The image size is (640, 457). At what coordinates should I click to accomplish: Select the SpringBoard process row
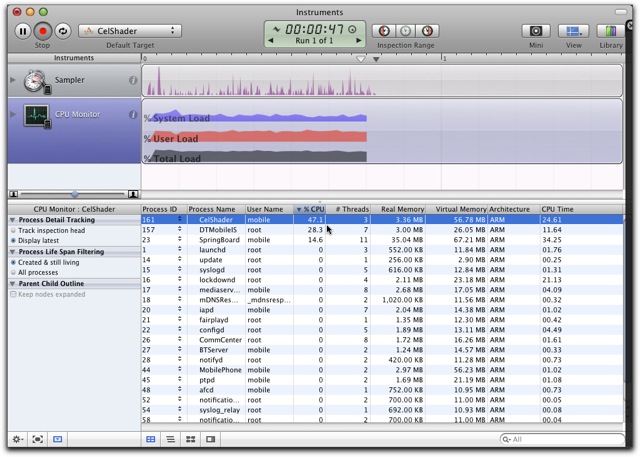(x=382, y=240)
